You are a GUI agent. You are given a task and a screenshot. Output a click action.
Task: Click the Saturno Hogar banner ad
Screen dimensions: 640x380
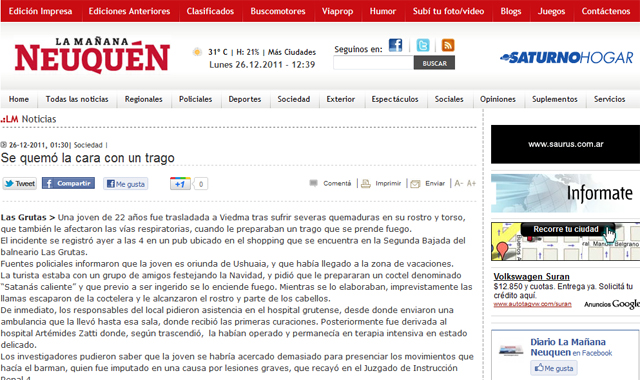pyautogui.click(x=567, y=58)
